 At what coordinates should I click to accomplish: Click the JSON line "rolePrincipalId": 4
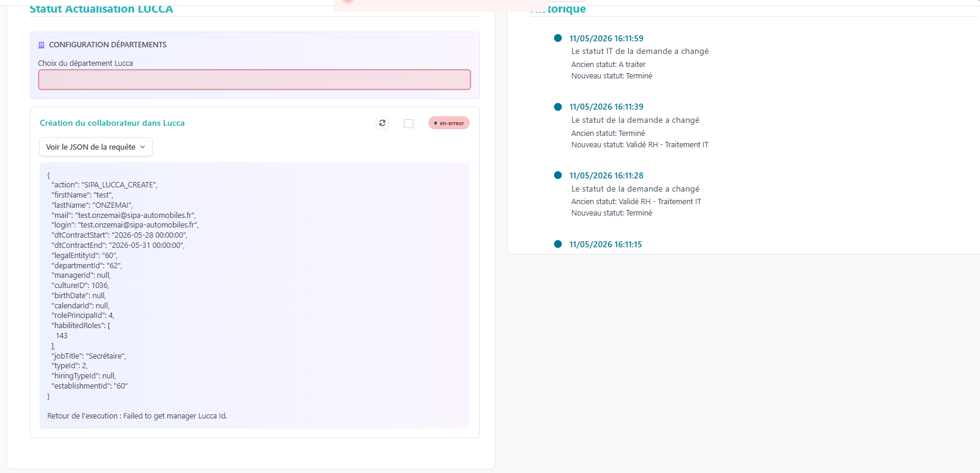point(83,316)
